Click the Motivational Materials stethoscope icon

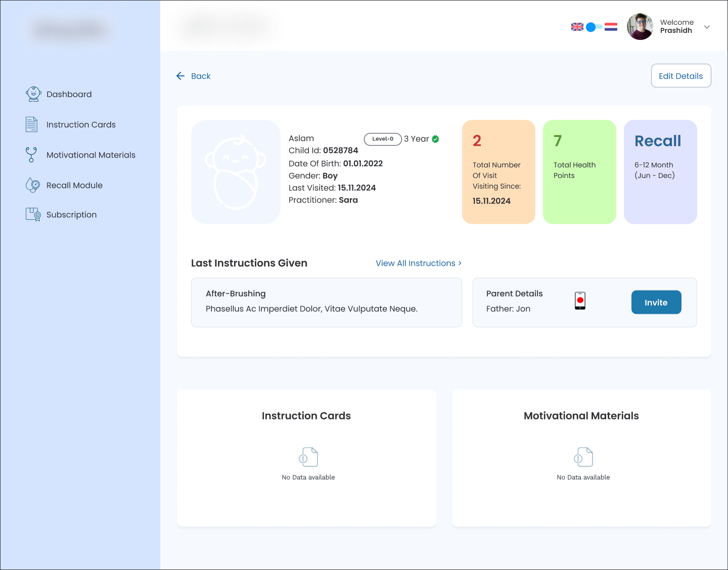(31, 155)
